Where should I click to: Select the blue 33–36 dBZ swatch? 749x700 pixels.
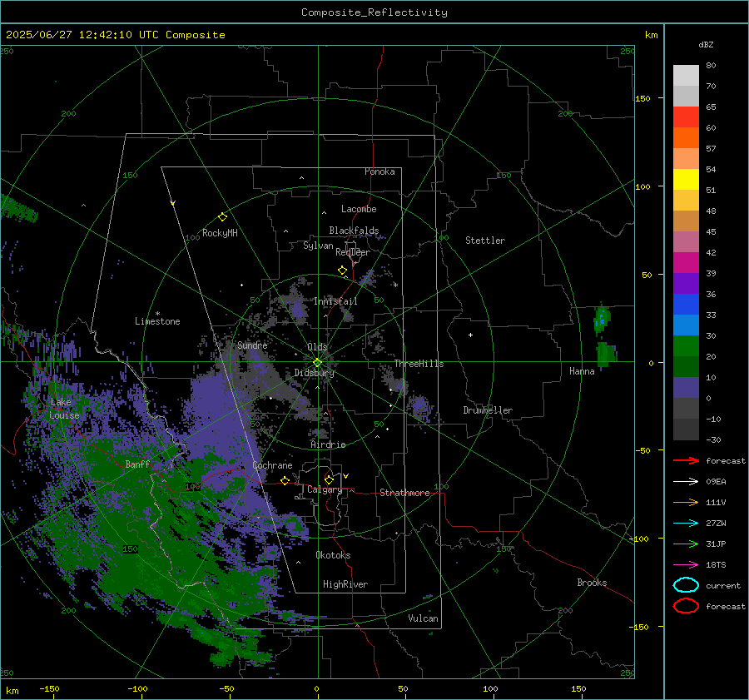click(686, 304)
